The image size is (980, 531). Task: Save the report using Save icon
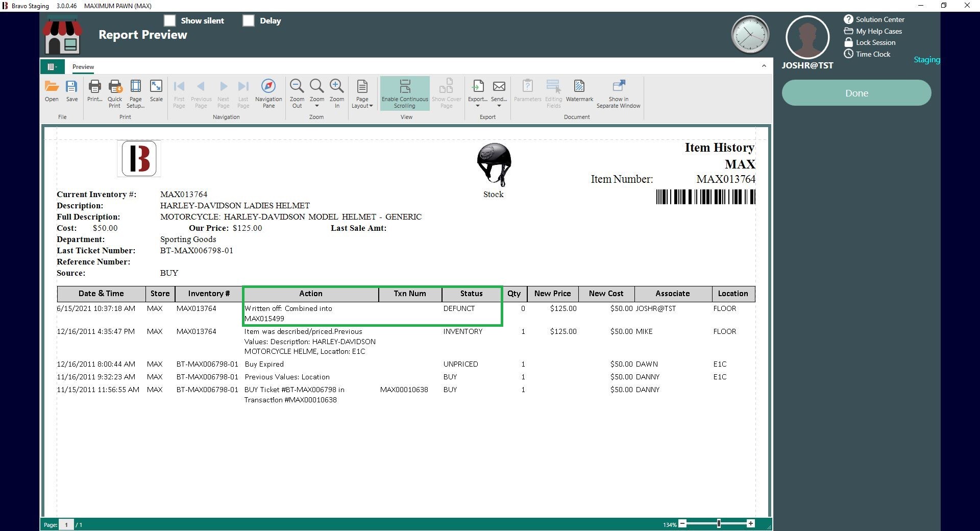point(72,91)
